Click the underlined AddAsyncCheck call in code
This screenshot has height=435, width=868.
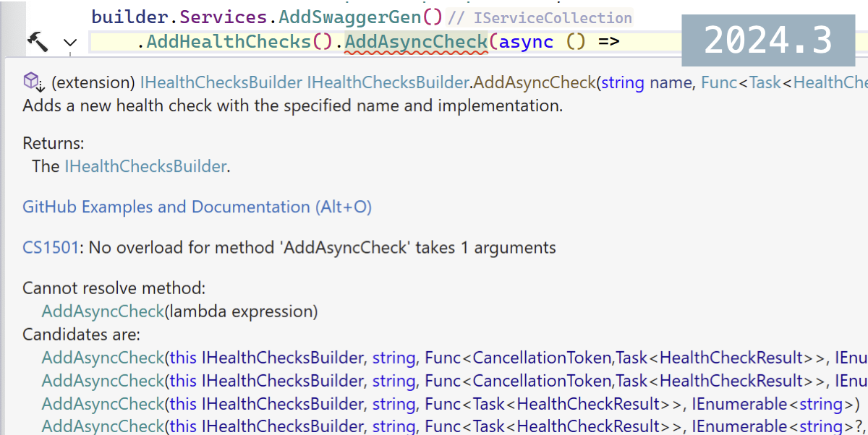[x=417, y=42]
